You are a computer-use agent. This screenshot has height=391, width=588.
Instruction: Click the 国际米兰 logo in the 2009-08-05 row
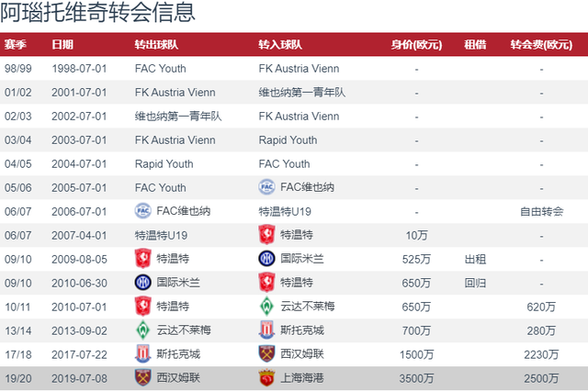[x=266, y=259]
